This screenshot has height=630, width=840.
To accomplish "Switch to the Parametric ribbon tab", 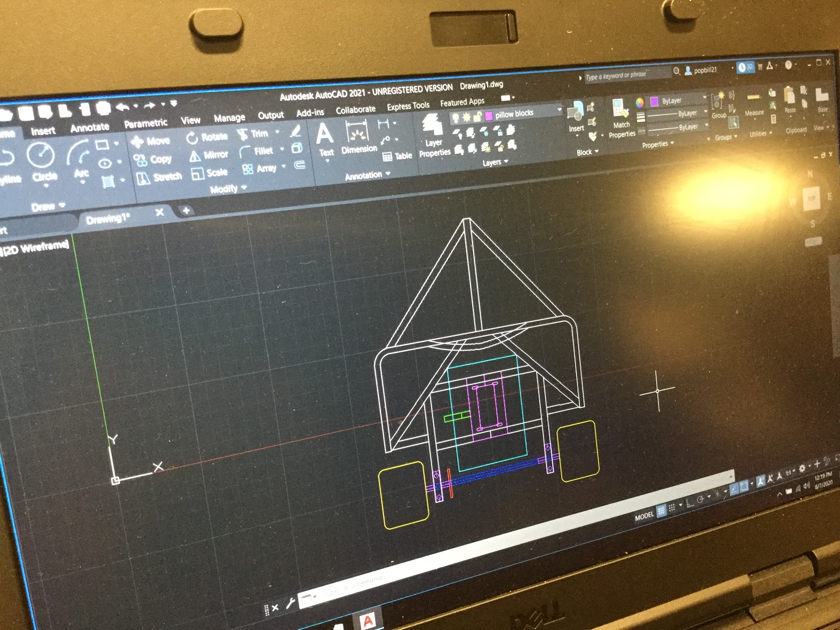I will (145, 123).
